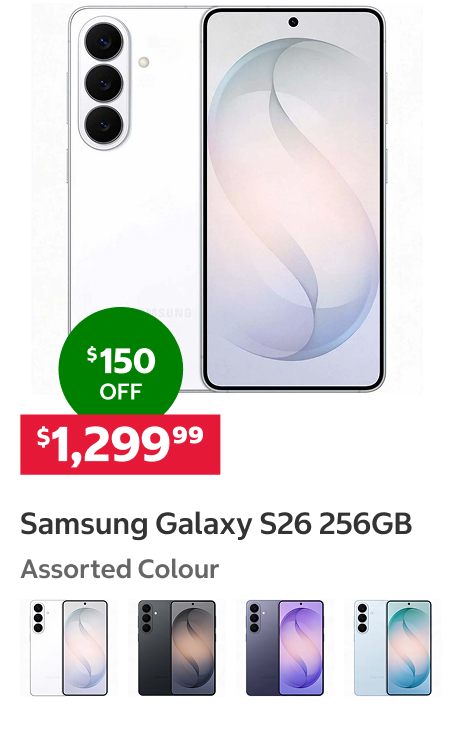Select the white Galaxy S26 colour thumbnail
The image size is (454, 738).
(69, 648)
